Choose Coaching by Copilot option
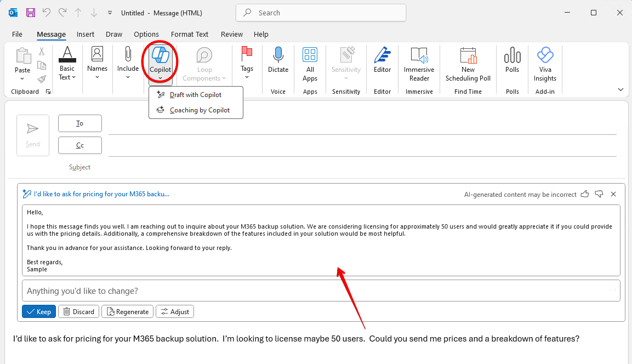The width and height of the screenshot is (632, 364). click(200, 110)
